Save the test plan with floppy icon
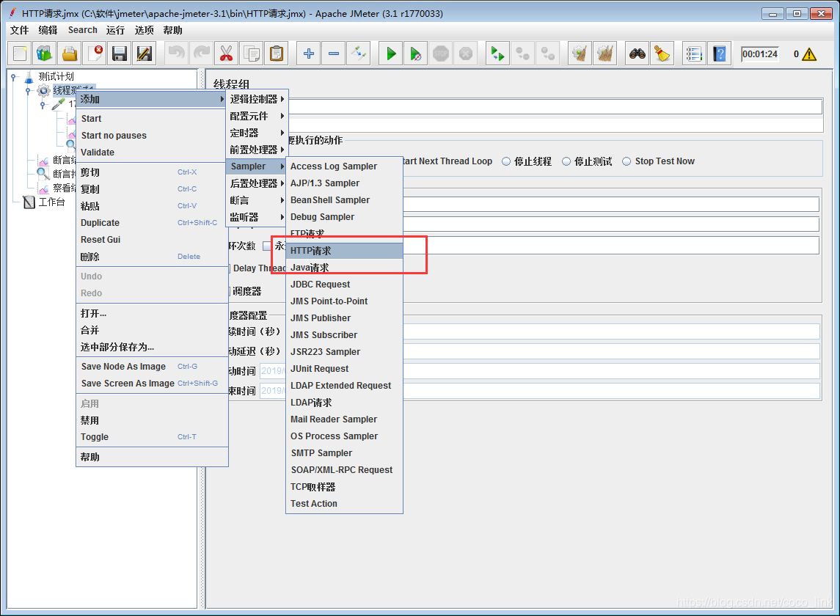Viewport: 840px width, 616px height. pyautogui.click(x=120, y=54)
